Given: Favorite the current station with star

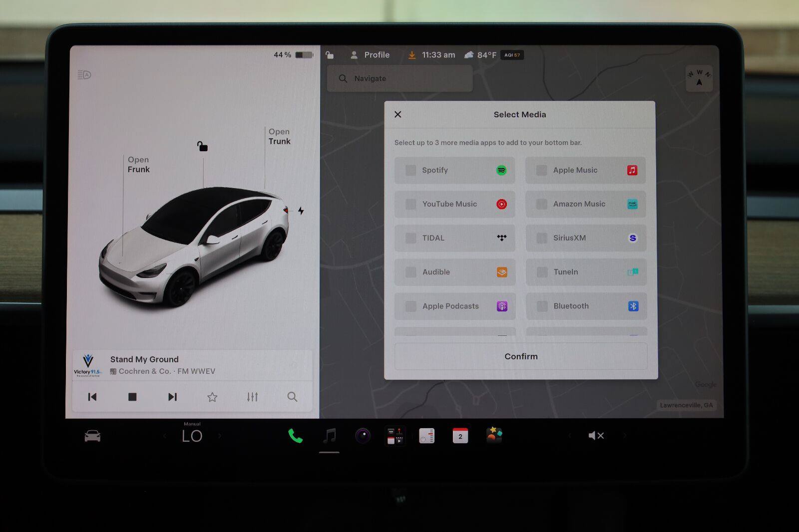Looking at the screenshot, I should (x=212, y=397).
